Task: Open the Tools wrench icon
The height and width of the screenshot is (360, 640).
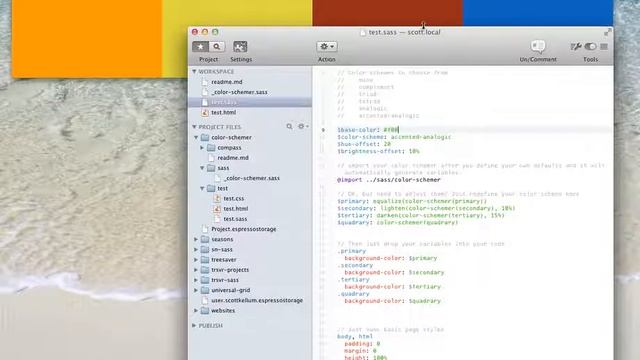Action: [x=576, y=47]
